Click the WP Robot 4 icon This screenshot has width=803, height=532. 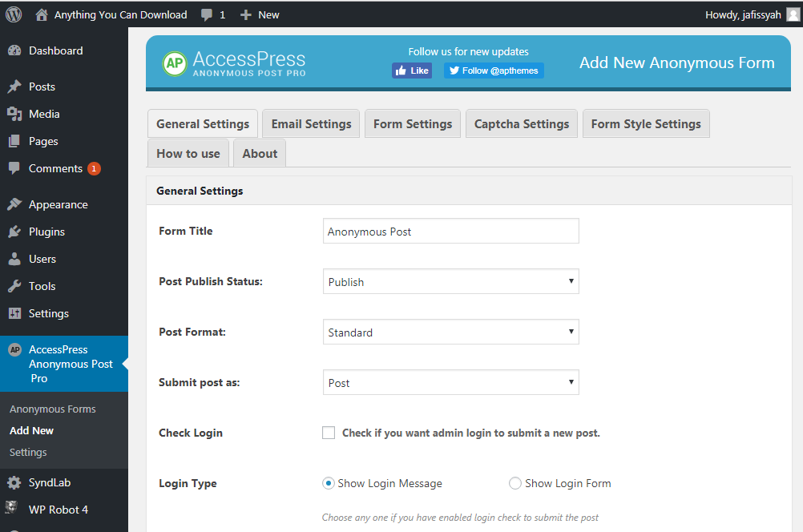pos(11,508)
